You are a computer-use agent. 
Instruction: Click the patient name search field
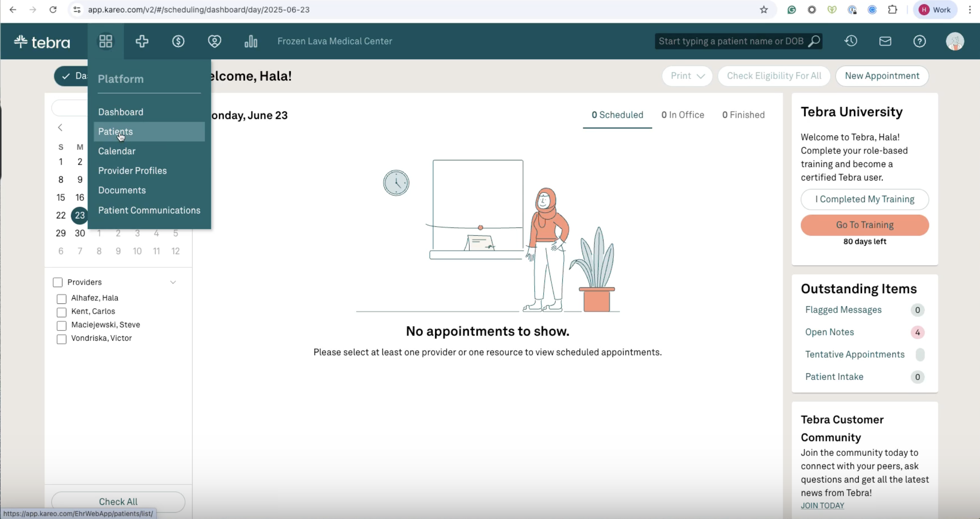click(730, 41)
